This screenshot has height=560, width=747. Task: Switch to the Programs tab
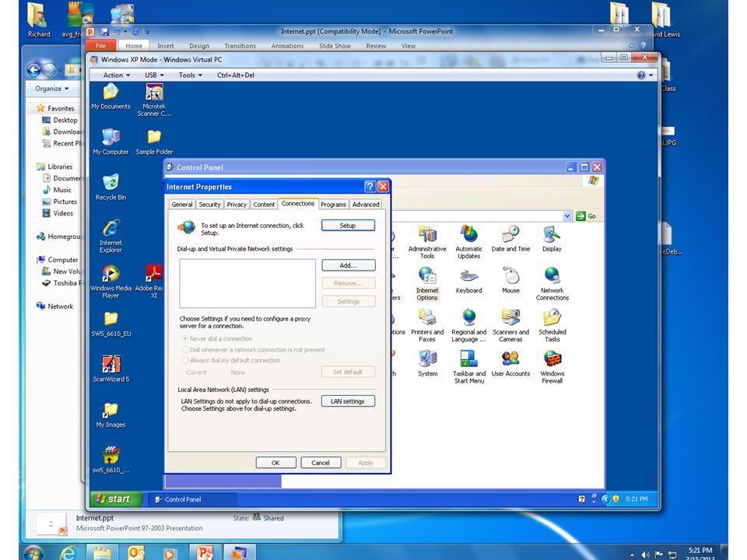click(x=333, y=205)
